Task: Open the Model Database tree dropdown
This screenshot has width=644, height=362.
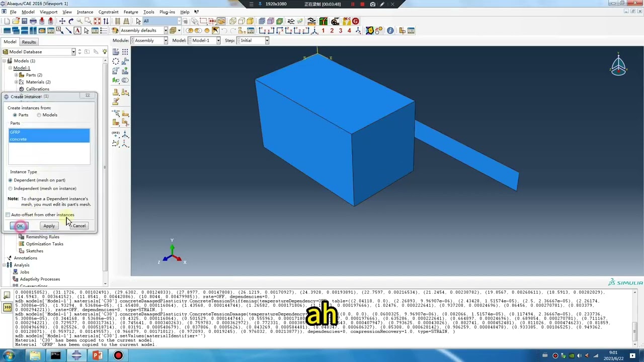Action: 73,52
